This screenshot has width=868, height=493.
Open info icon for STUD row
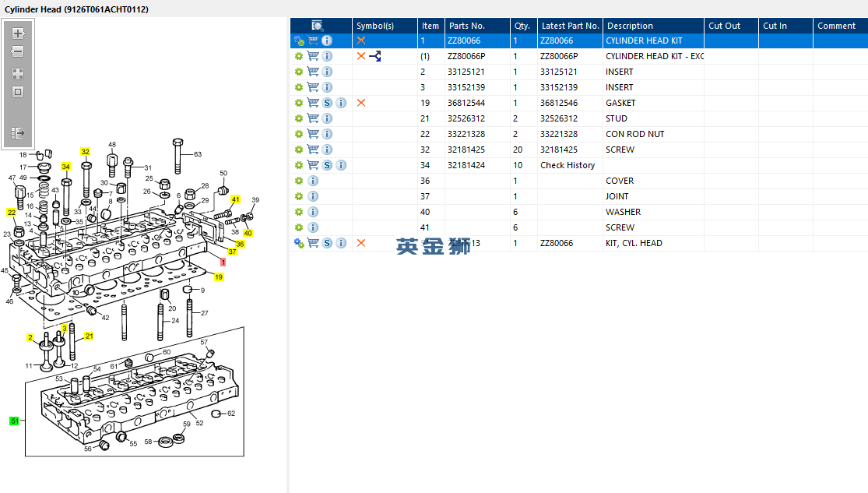327,118
